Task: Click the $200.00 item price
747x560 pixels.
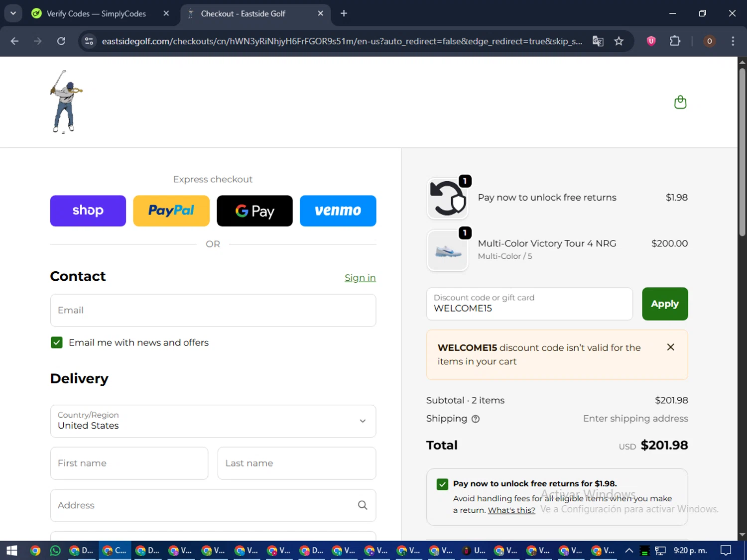Action: [x=669, y=243]
